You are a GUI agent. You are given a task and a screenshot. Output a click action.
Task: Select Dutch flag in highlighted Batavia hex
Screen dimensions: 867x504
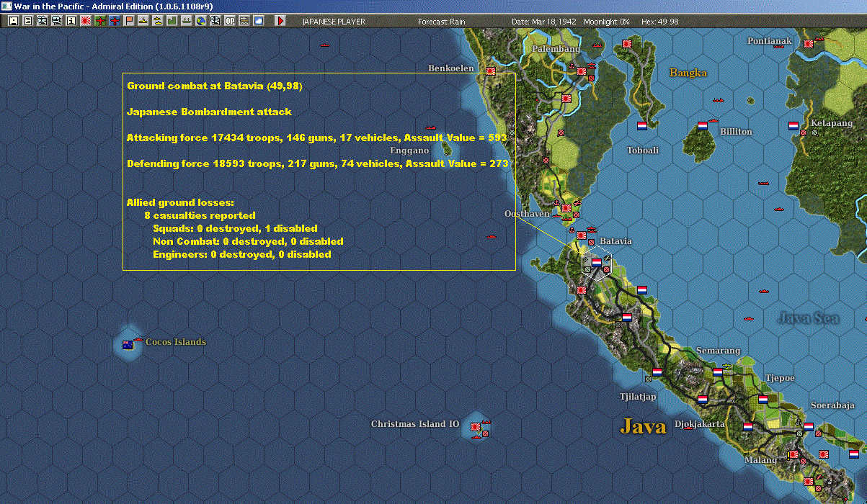(x=596, y=263)
